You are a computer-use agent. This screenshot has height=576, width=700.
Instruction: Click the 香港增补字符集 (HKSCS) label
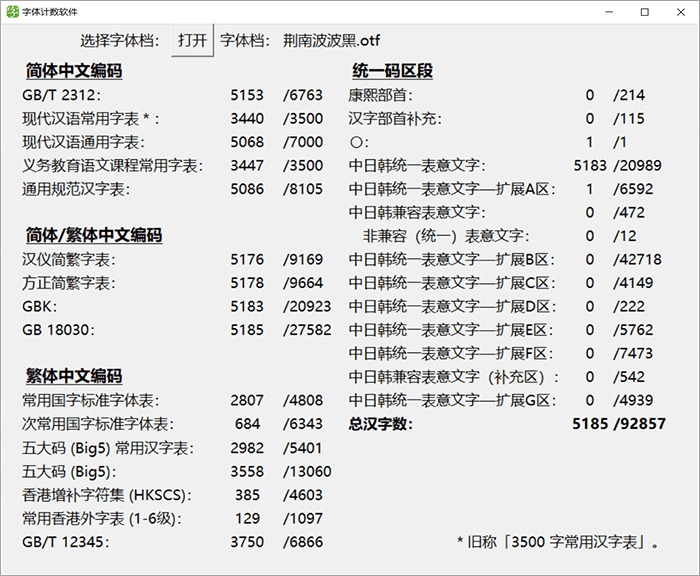click(107, 495)
